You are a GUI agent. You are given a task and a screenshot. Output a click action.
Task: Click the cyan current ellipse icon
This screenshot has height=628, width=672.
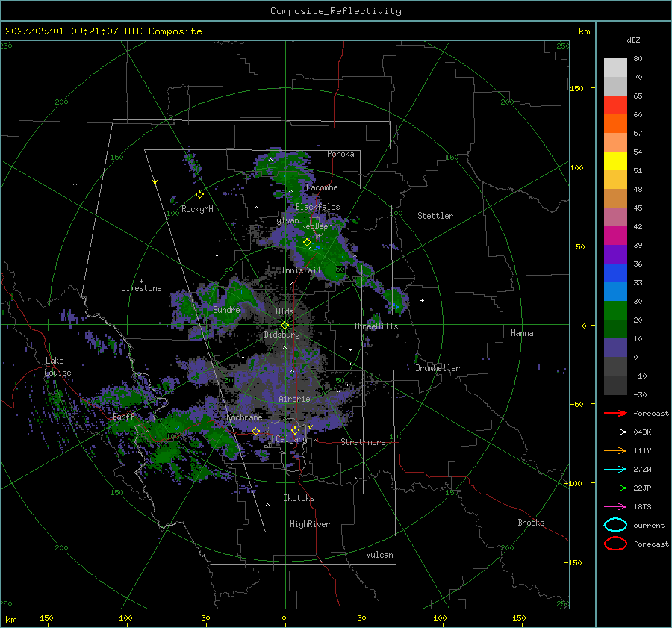pyautogui.click(x=615, y=525)
